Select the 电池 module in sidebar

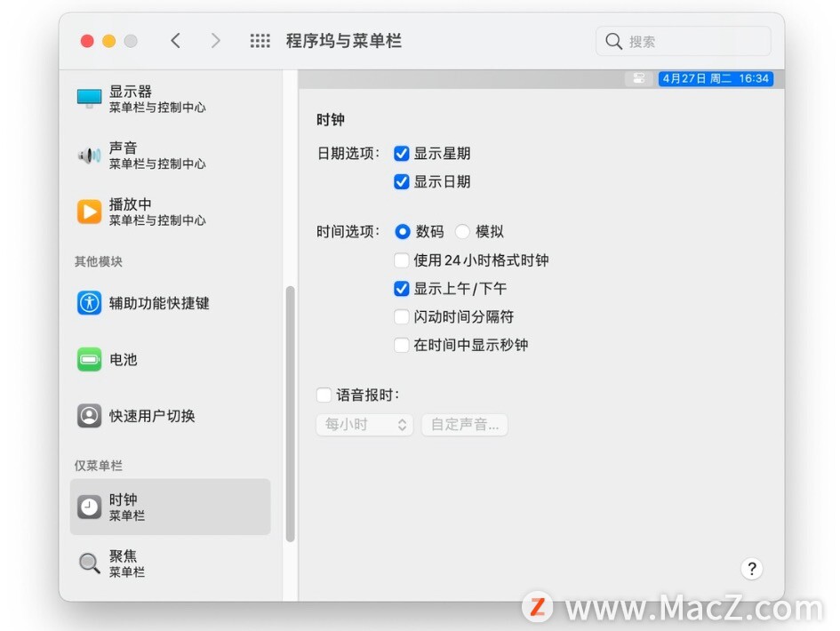(124, 360)
